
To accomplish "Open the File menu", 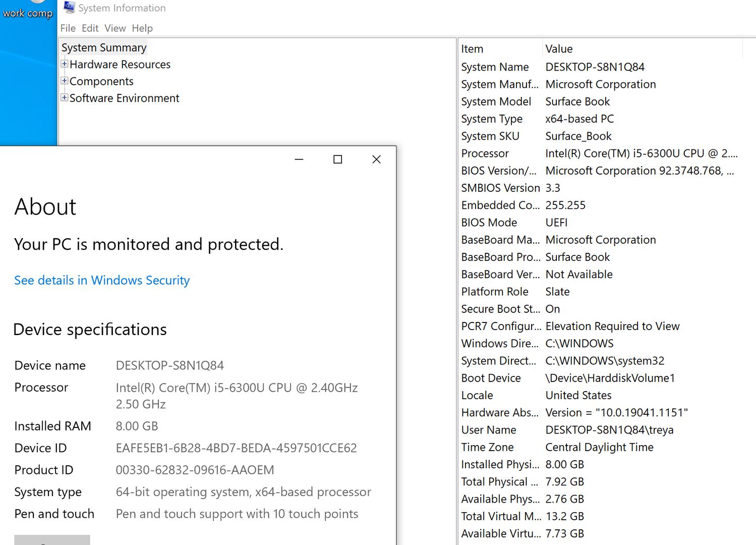I will 68,28.
